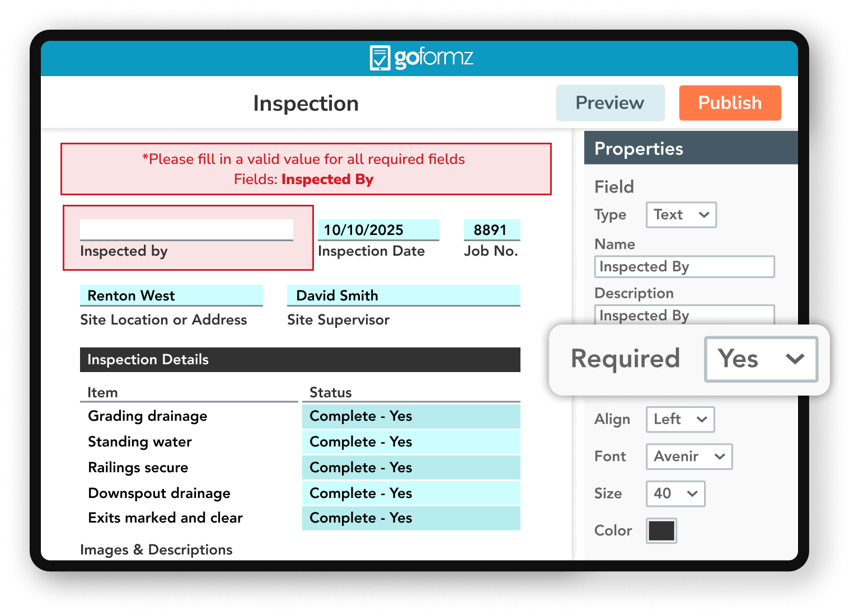Select the Inspection Date field

[x=378, y=229]
